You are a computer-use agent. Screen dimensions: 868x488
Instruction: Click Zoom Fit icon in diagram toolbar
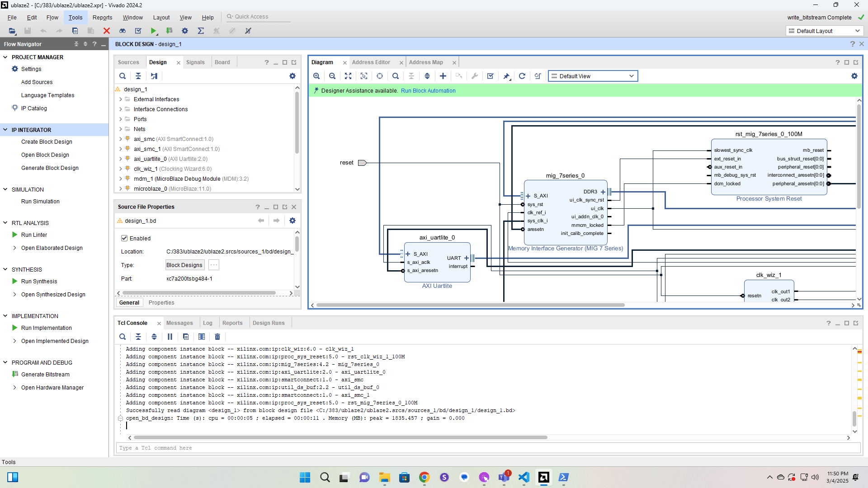point(348,76)
